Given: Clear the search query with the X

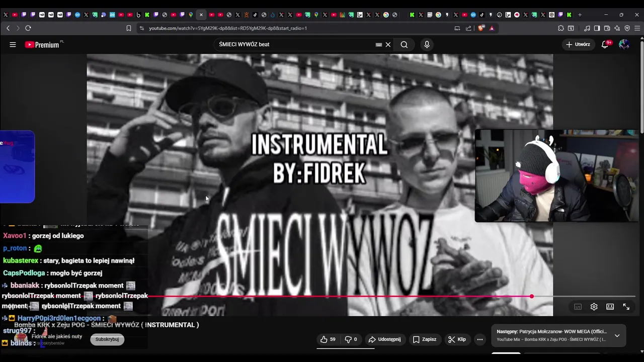Looking at the screenshot, I should click(x=388, y=44).
